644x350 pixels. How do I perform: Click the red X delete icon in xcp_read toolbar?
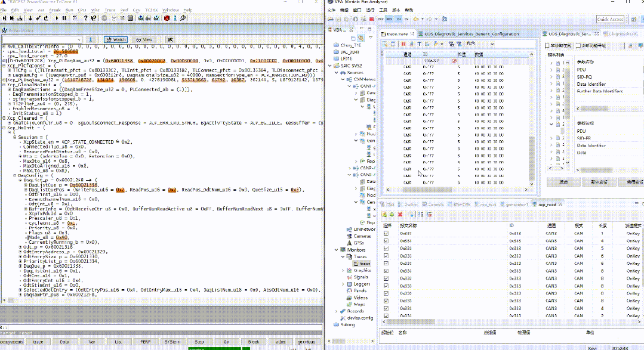coord(400,214)
